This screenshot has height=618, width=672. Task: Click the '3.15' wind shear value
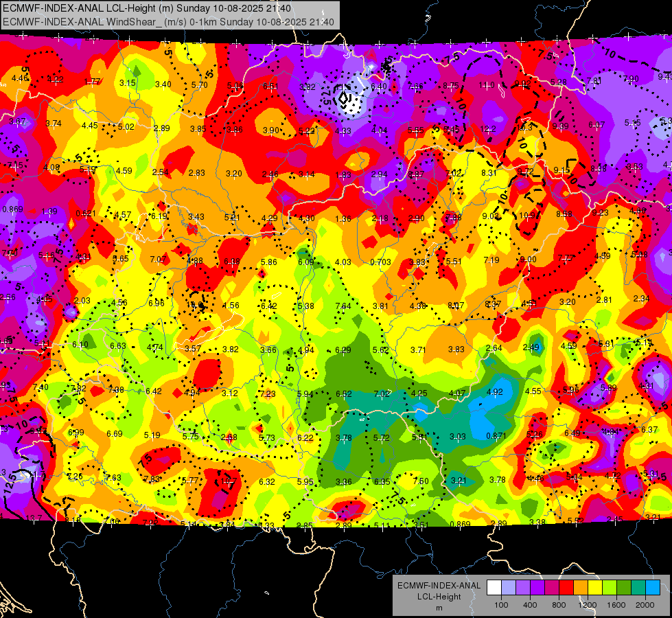[127, 83]
